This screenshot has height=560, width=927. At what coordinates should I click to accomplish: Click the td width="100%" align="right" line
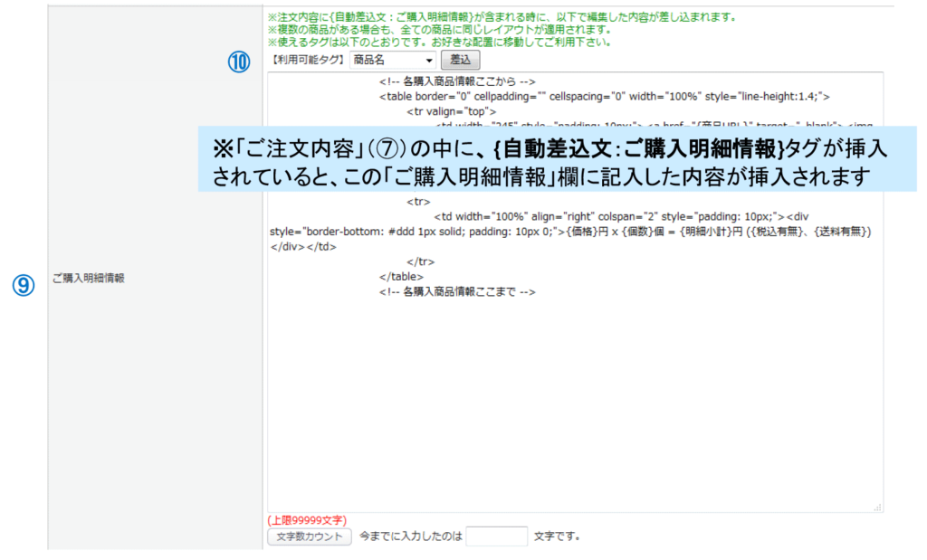621,217
